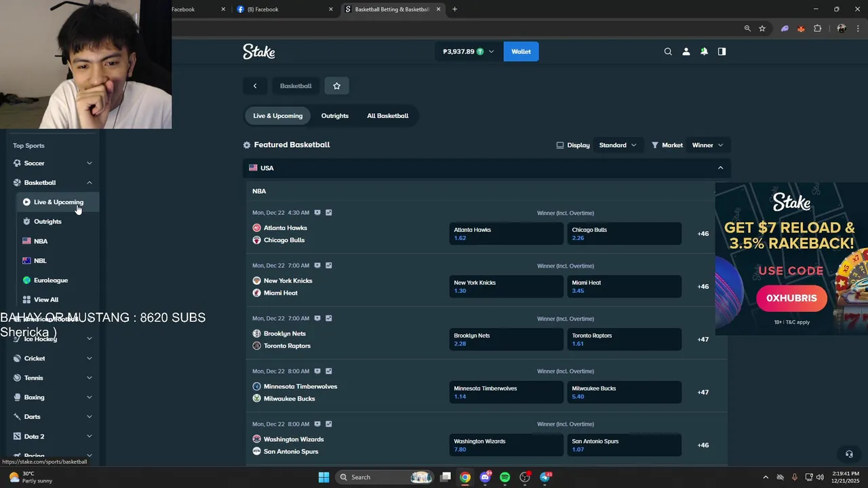Image resolution: width=868 pixels, height=488 pixels.
Task: Open Spotify from the taskbar
Action: [x=505, y=477]
